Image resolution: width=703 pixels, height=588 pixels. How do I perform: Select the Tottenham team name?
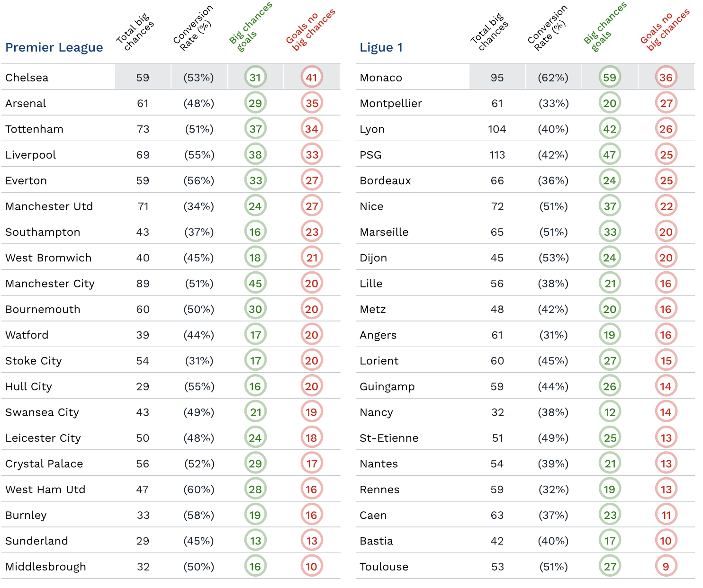34,129
